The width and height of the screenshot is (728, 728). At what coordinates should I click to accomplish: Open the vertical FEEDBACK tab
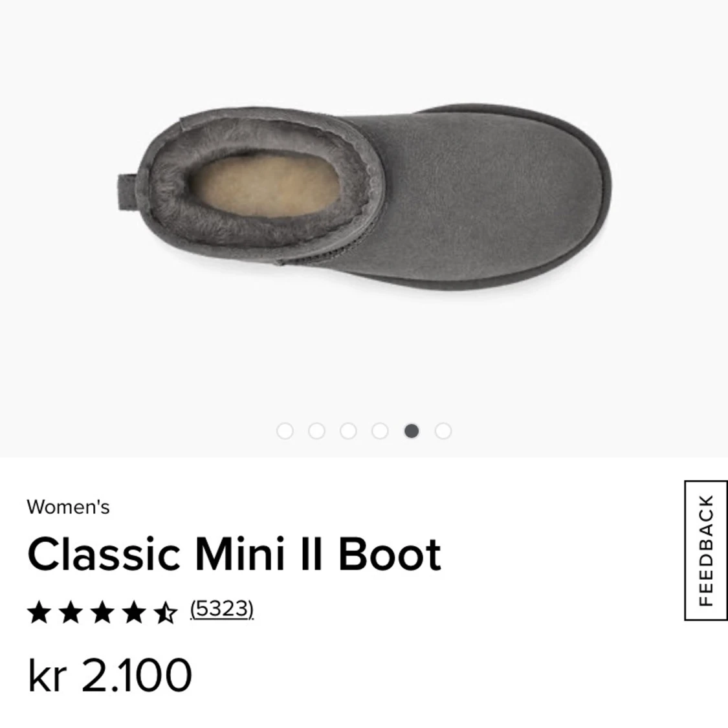tap(706, 550)
